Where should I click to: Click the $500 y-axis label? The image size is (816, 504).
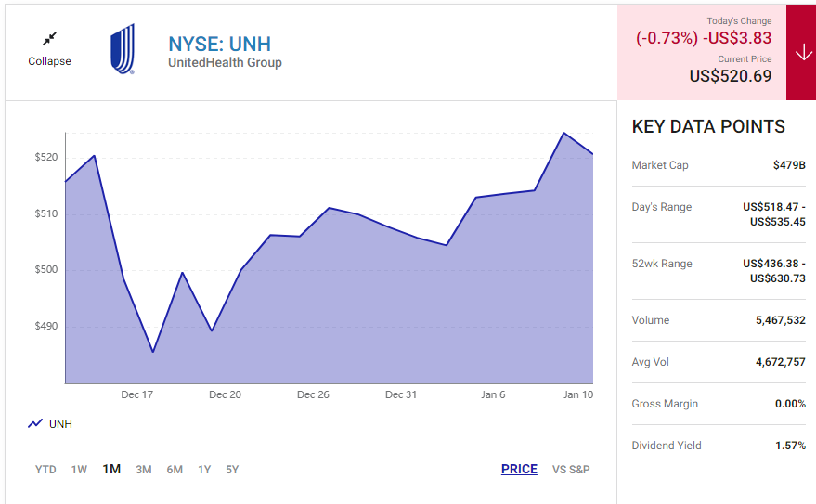point(45,269)
